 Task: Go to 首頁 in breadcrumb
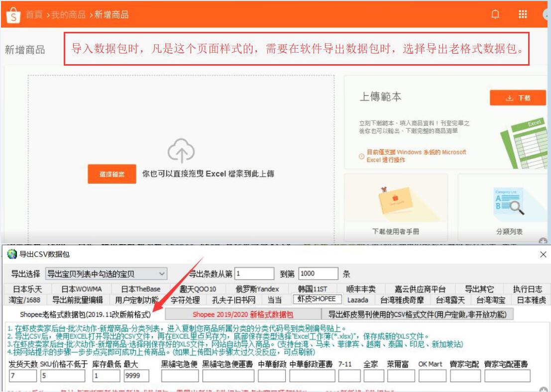pyautogui.click(x=34, y=14)
